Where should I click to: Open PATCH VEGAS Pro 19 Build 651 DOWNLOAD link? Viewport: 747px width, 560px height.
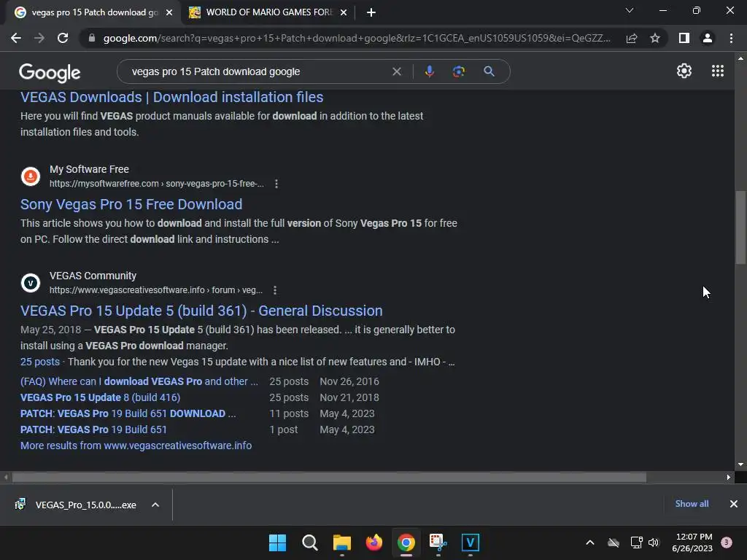128,413
